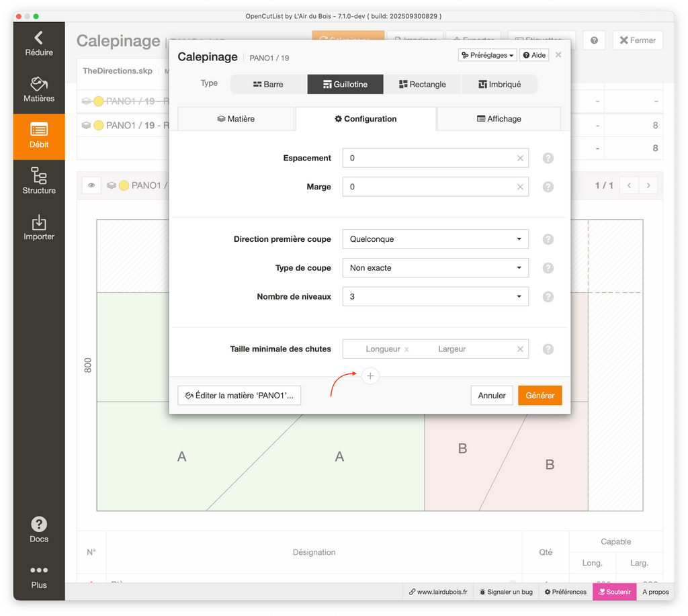Click the Réduire collapse arrow
688x616 pixels.
(x=39, y=44)
